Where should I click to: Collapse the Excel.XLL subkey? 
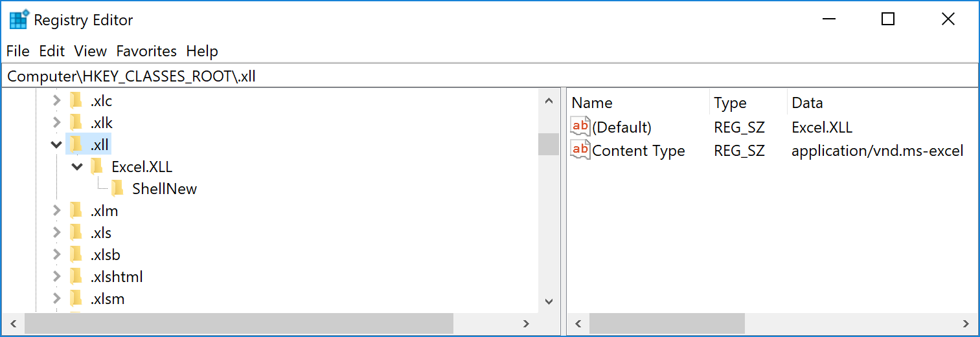[x=78, y=167]
